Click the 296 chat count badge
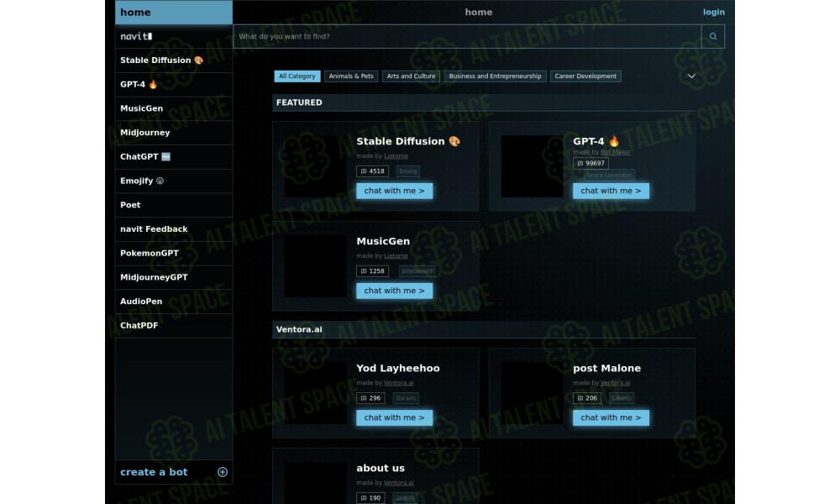Screen dimensions: 840x504 pyautogui.click(x=370, y=398)
